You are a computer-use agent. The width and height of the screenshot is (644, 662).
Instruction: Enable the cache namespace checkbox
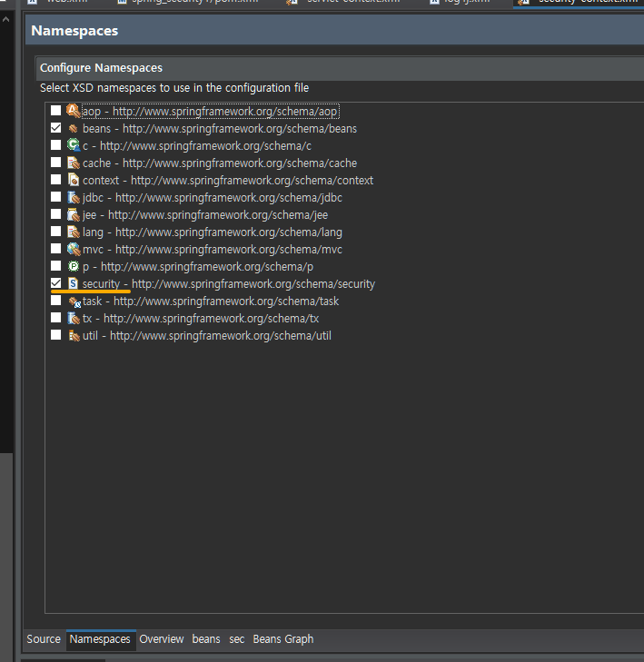[x=55, y=163]
